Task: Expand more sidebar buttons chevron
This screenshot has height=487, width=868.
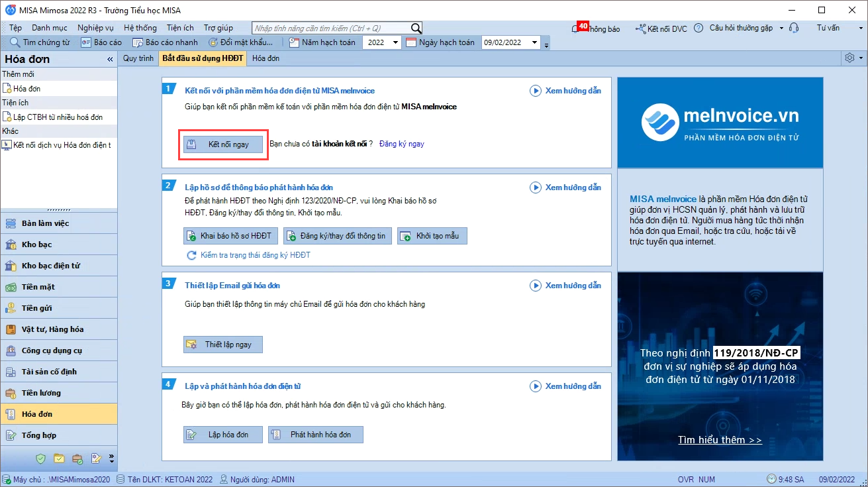Action: point(111,458)
